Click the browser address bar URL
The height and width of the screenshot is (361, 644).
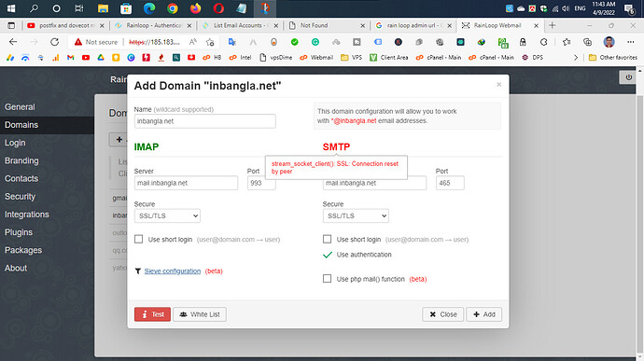(154, 42)
